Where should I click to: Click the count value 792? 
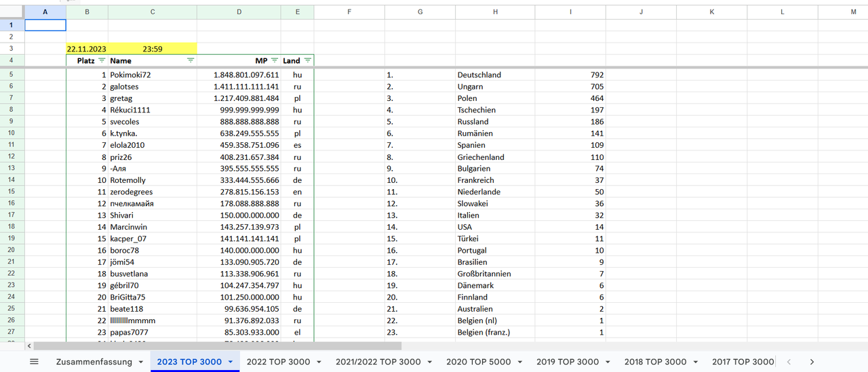(x=570, y=75)
